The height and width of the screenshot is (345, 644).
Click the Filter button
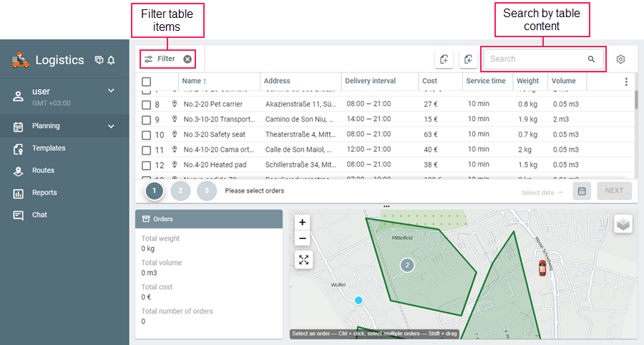tap(160, 59)
